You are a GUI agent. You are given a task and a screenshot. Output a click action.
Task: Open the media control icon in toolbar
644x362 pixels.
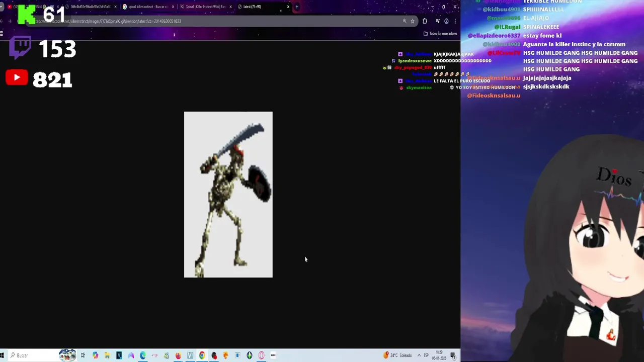438,21
